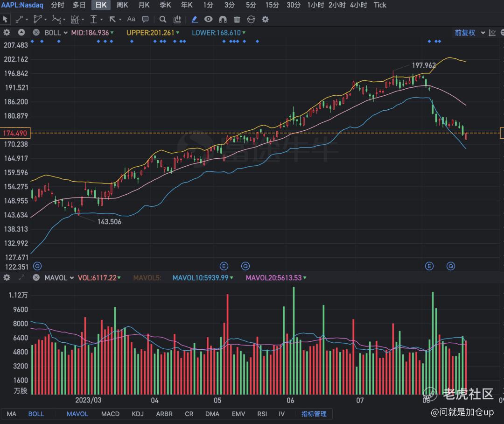The image size is (504, 424).
Task: Select the Aa text annotation tool
Action: 131,19
